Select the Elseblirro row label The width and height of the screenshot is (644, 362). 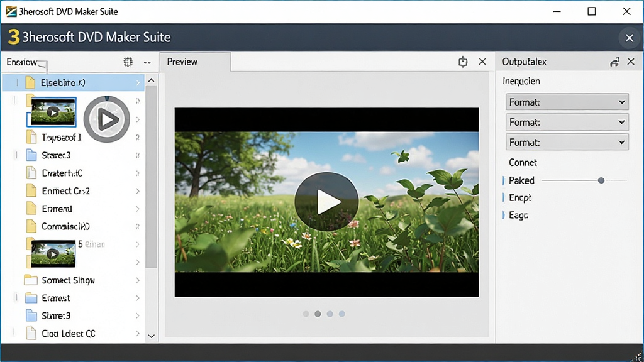pos(63,83)
